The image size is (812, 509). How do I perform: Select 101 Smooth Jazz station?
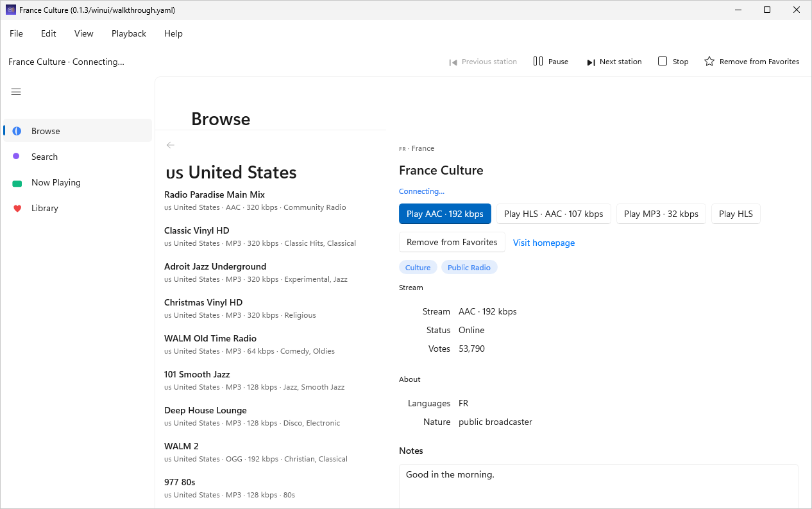(271, 380)
